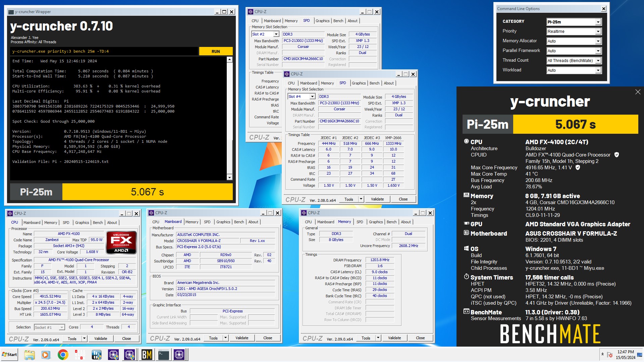Switch to Memory tab in CPU-Z Slot #4 window
This screenshot has width=644, height=362.
tap(327, 83)
